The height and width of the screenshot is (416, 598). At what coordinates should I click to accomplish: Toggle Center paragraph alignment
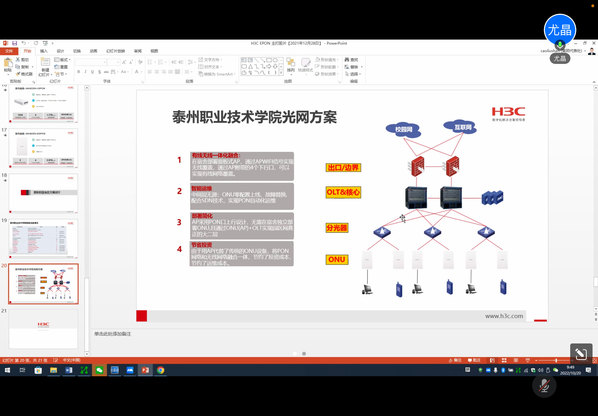[x=157, y=72]
